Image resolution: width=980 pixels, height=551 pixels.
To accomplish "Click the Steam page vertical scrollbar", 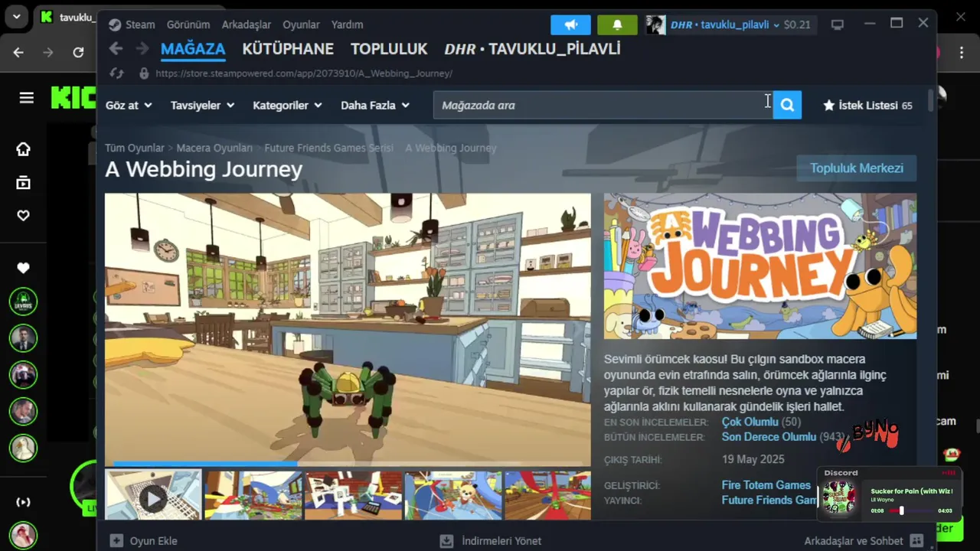I will (930, 100).
